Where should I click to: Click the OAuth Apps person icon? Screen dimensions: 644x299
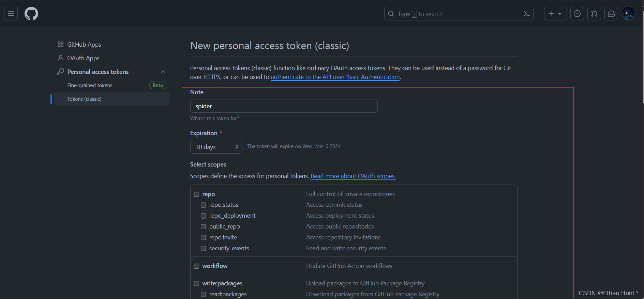click(61, 58)
